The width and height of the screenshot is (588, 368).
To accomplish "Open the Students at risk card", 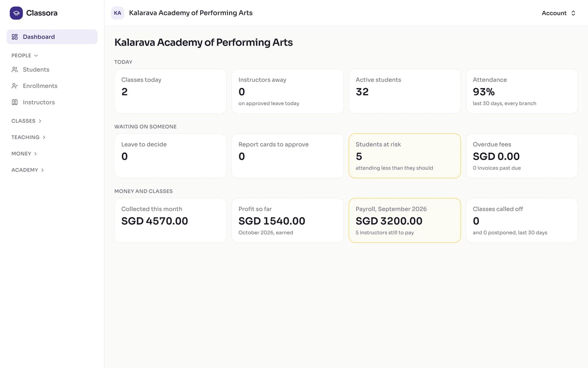I will [405, 156].
